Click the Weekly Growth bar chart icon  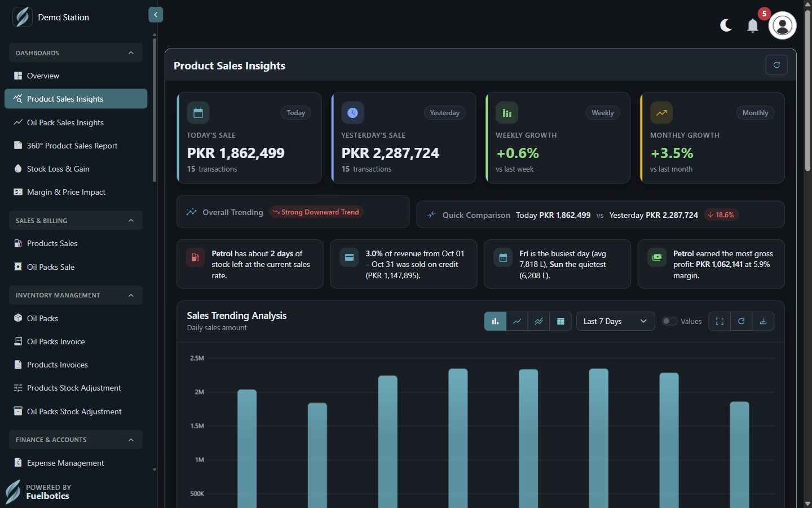[507, 113]
